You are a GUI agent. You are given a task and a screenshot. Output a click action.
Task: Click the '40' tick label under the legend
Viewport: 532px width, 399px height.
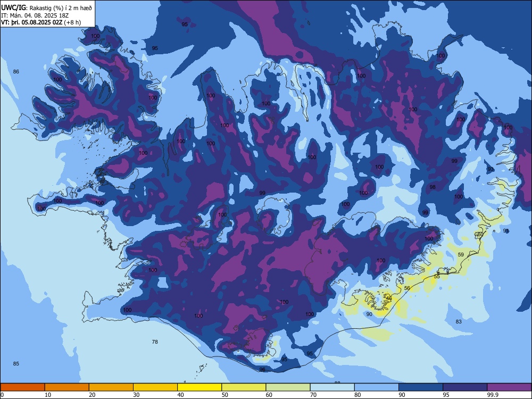(180, 395)
